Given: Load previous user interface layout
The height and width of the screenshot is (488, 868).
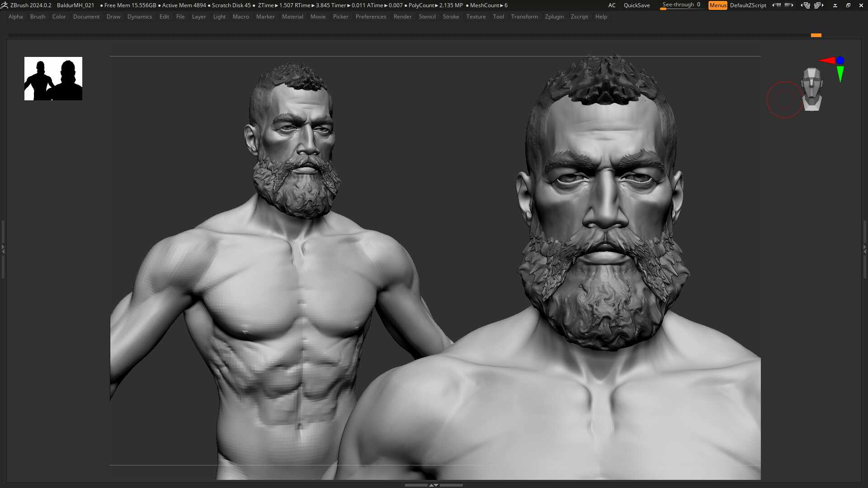Looking at the screenshot, I should (x=806, y=5).
